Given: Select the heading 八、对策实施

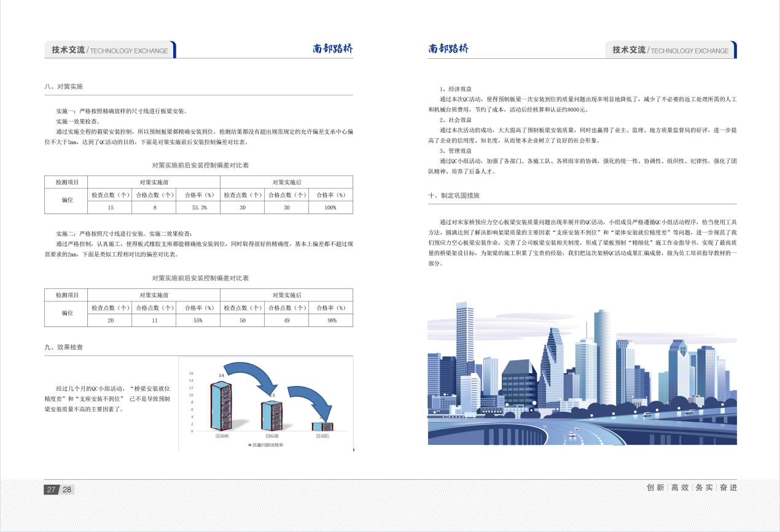Looking at the screenshot, I should coord(63,87).
